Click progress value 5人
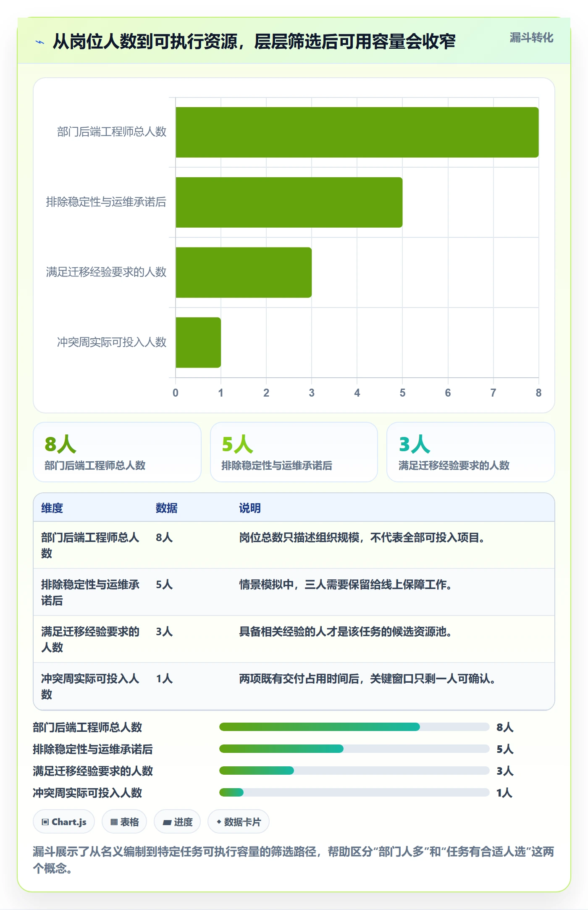This screenshot has height=910, width=588. [505, 749]
